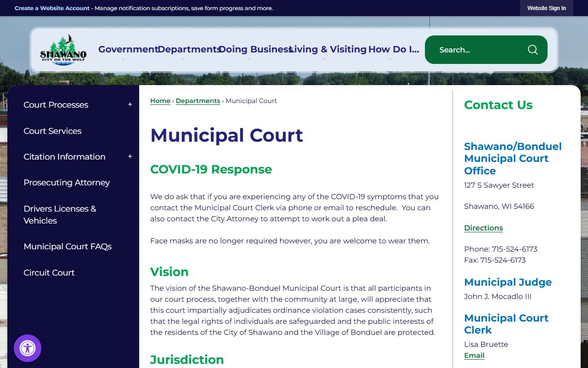Open Court Processes sidebar page
This screenshot has width=588, height=368.
click(x=56, y=105)
